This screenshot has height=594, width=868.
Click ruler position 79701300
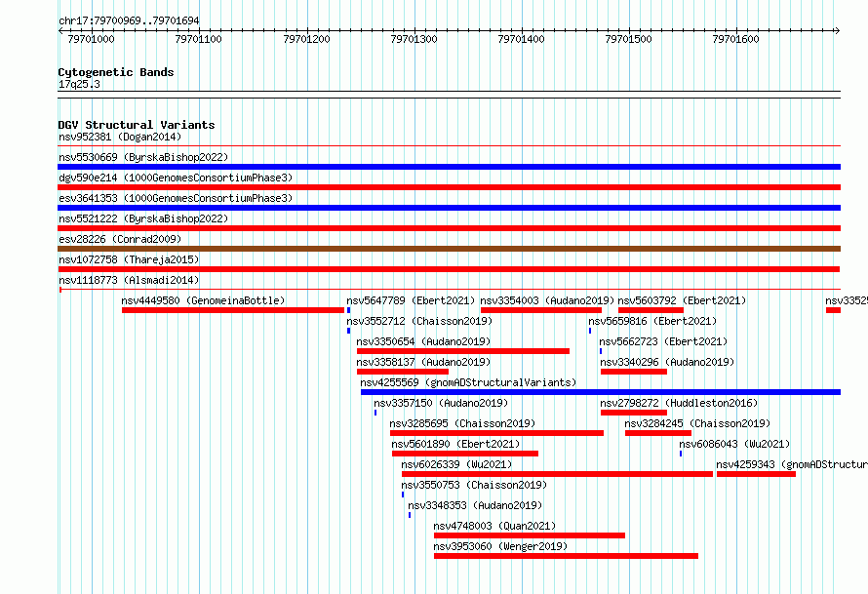coord(414,39)
